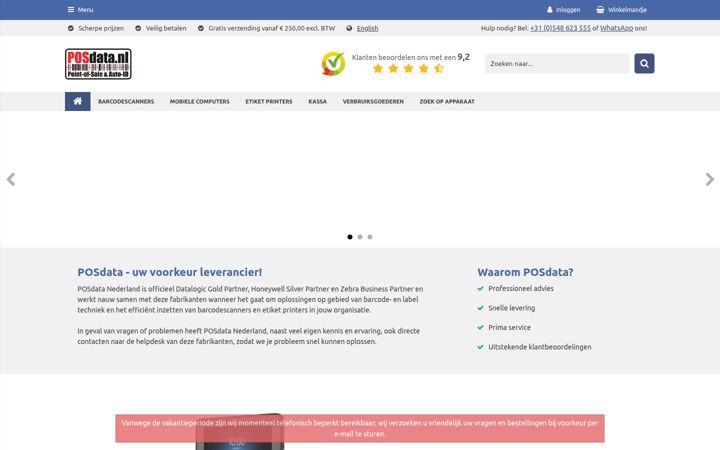720x450 pixels.
Task: Open the Barcodescanners category
Action: 126,101
